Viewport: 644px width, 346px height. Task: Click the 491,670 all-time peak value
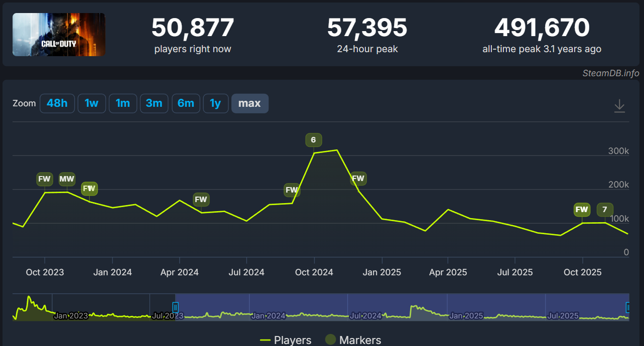click(x=542, y=28)
